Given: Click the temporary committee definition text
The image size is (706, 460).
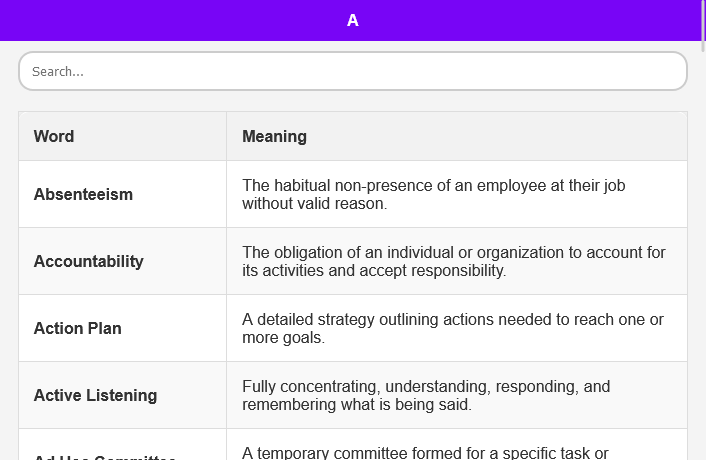Looking at the screenshot, I should 425,453.
